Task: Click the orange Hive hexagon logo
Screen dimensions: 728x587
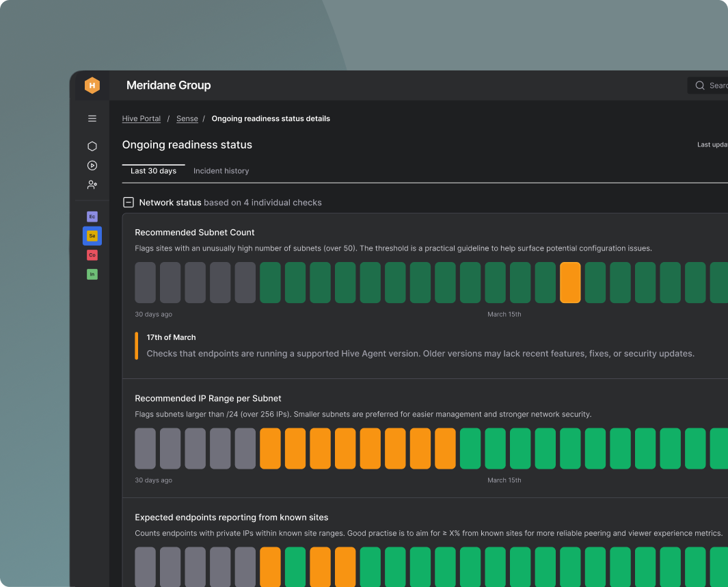Action: [92, 86]
